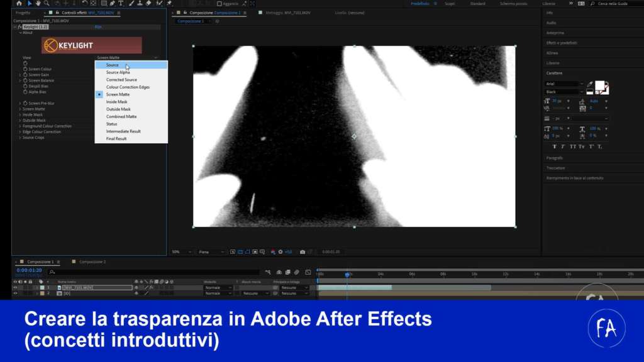Screen dimensions: 644x362
Task: Select the Eraser tool
Action: [x=148, y=3]
